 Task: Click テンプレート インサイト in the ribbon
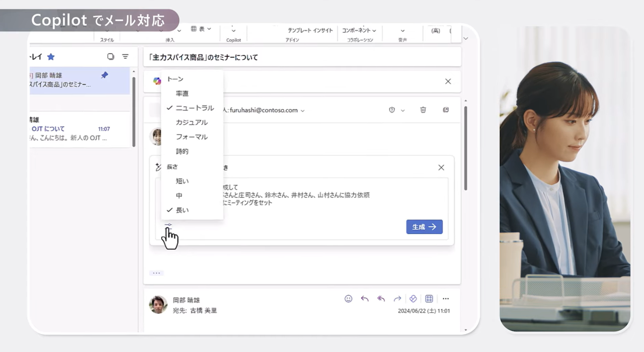click(310, 31)
